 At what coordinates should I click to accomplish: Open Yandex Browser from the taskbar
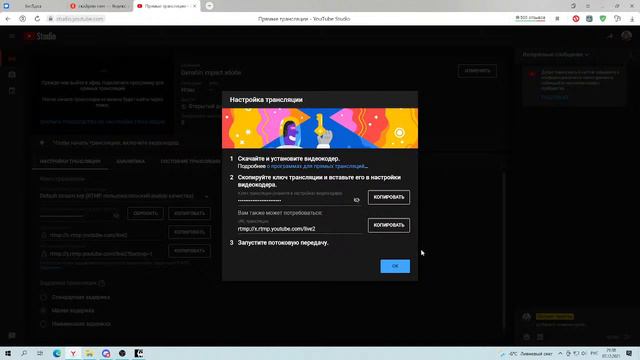(73, 353)
